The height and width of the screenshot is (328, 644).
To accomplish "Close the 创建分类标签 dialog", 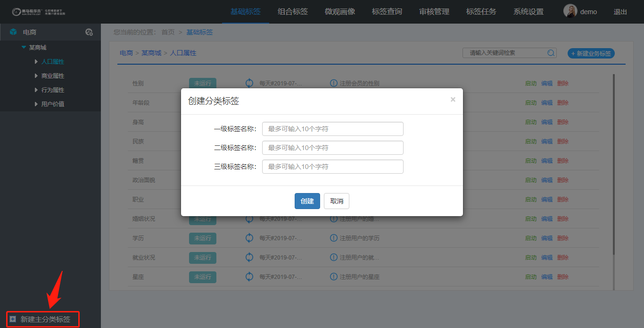I will click(453, 99).
